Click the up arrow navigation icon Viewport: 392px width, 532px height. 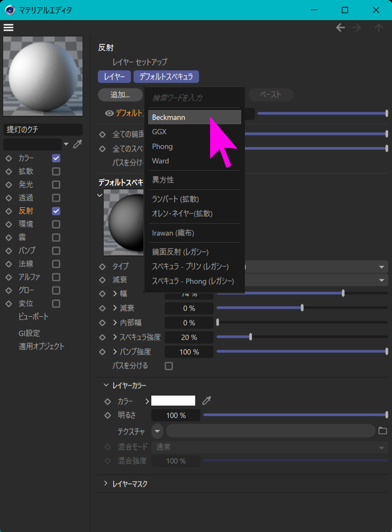pyautogui.click(x=378, y=28)
